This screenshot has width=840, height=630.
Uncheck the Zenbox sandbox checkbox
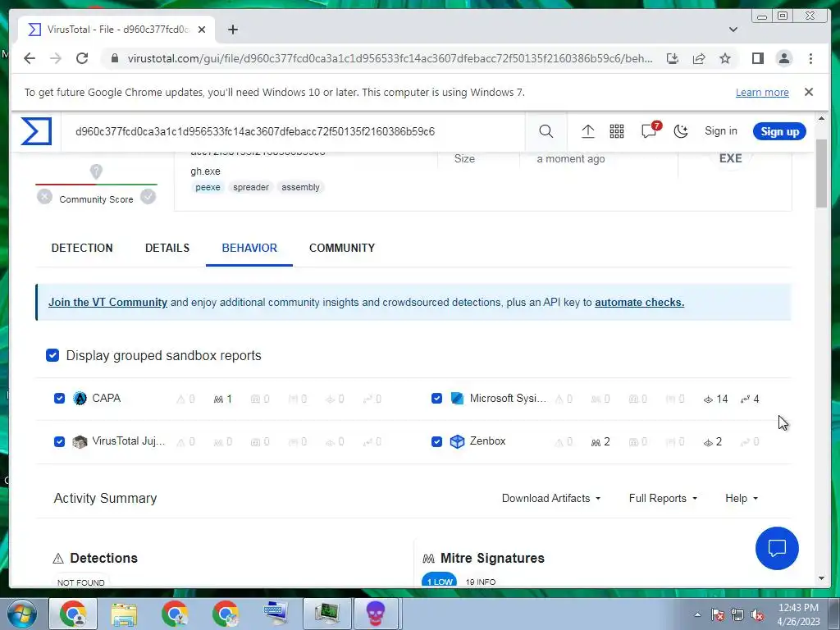436,441
